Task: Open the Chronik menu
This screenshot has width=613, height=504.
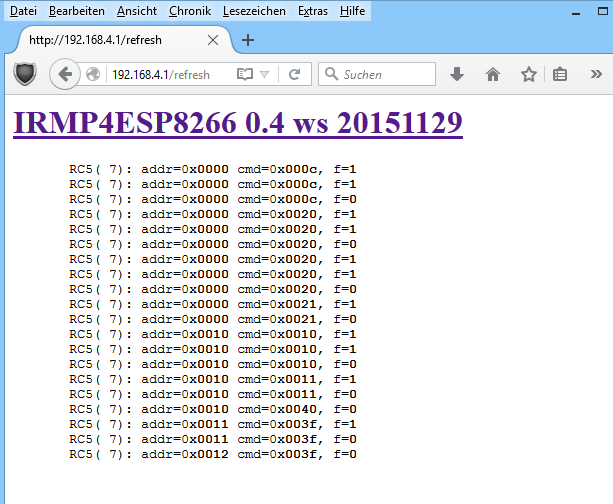Action: [x=190, y=11]
